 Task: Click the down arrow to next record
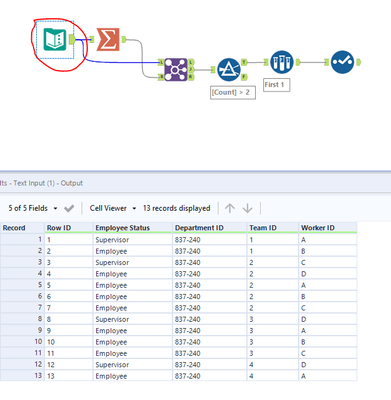(248, 208)
